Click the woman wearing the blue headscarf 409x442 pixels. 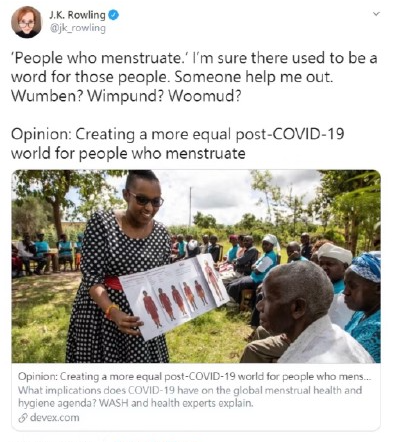tap(363, 302)
